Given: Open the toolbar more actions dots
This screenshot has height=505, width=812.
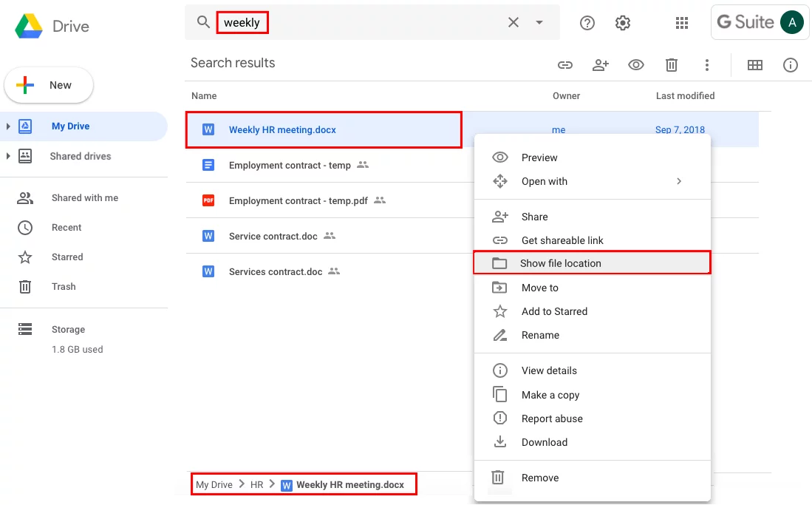Looking at the screenshot, I should [x=707, y=65].
